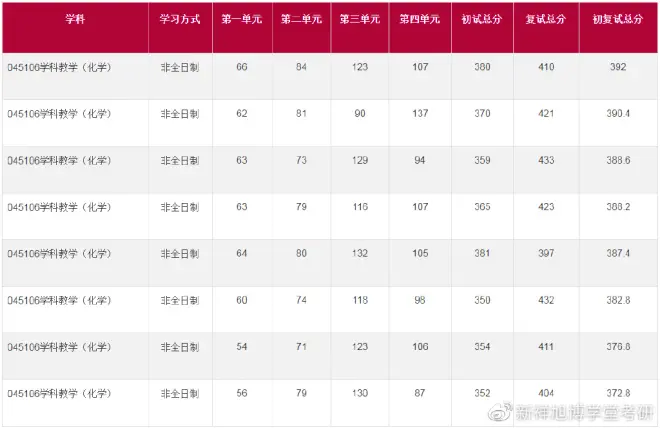Click the Weibo logo watermark icon
This screenshot has width=660, height=428.
point(502,411)
